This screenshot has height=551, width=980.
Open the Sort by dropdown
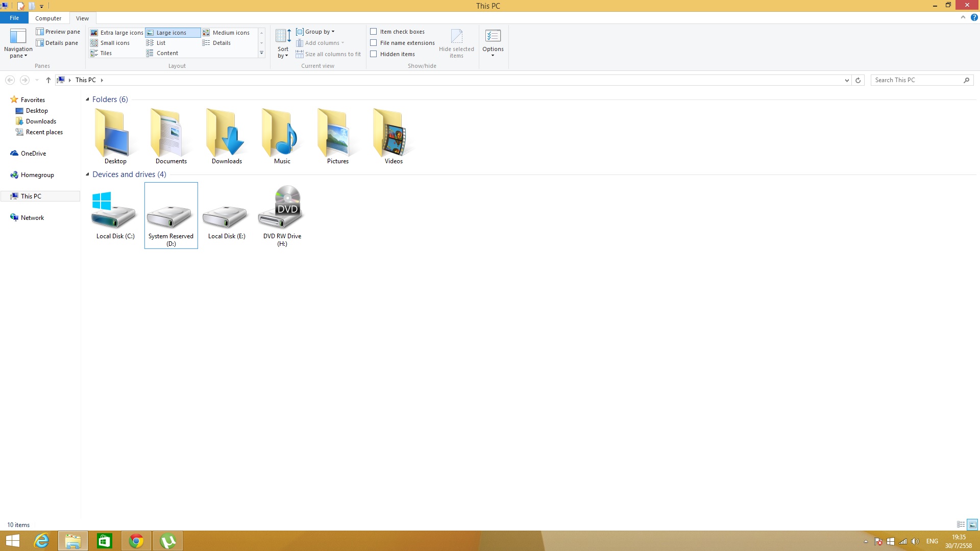click(x=283, y=43)
